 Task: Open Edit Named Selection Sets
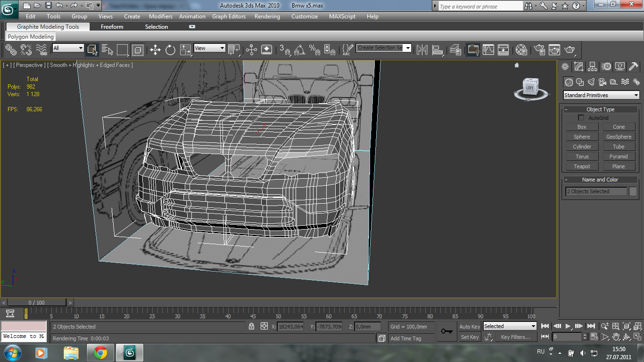coord(347,49)
